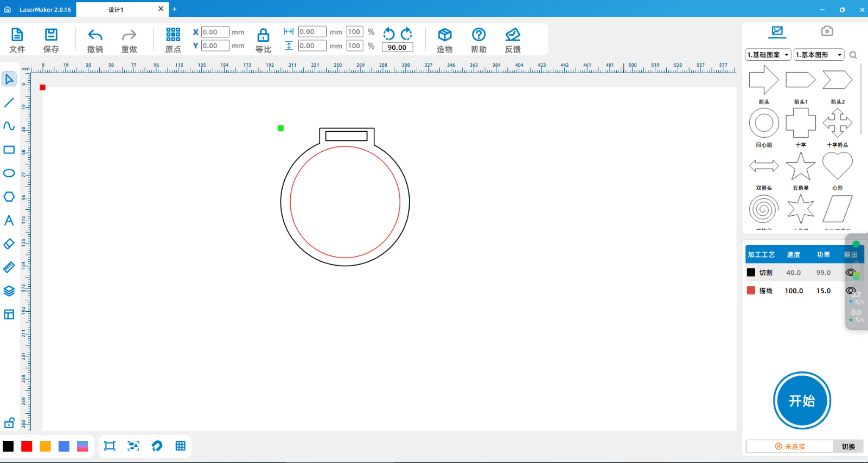This screenshot has height=463, width=868.
Task: Click the undo arrow icon
Action: 95,36
